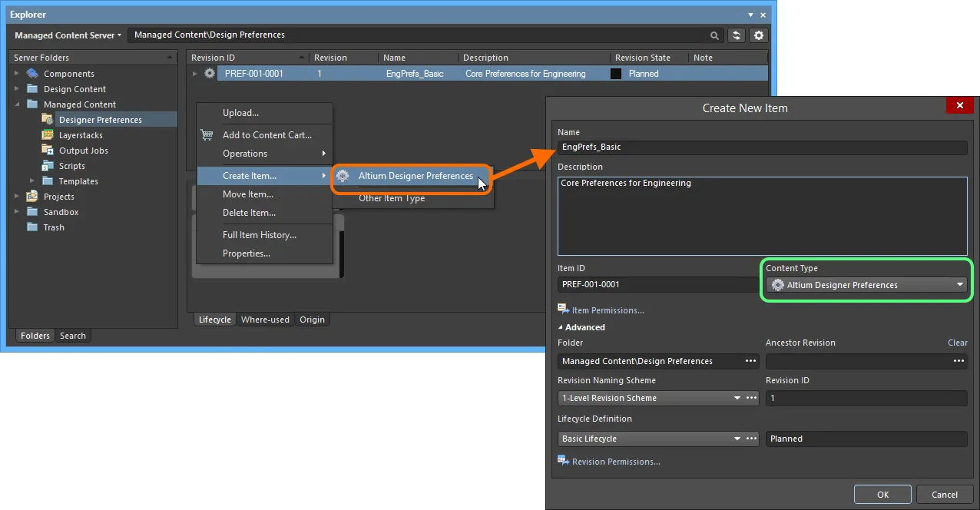Click the Item ID input field
This screenshot has height=510, width=980.
click(658, 284)
